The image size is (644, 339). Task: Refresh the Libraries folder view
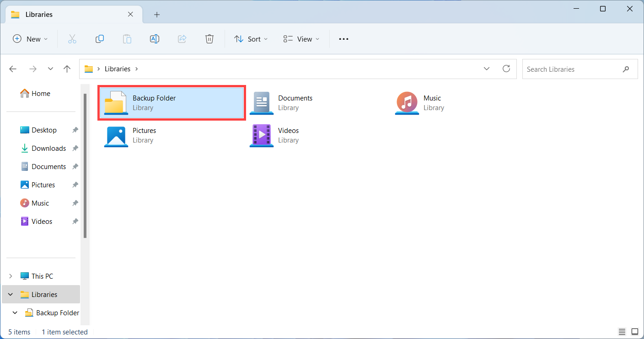(x=506, y=69)
